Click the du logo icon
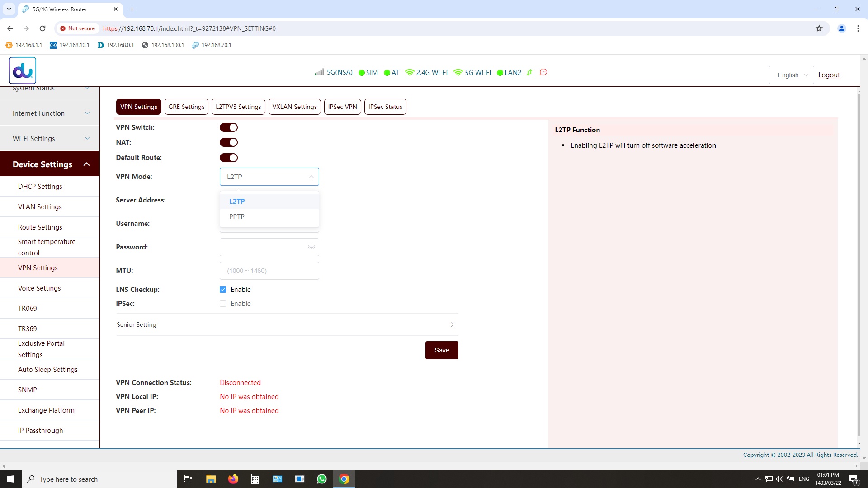868x488 pixels. click(x=23, y=70)
